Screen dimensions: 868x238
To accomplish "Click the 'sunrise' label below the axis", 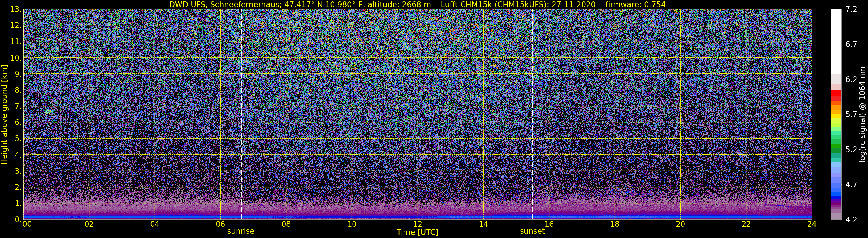I will coord(241,231).
